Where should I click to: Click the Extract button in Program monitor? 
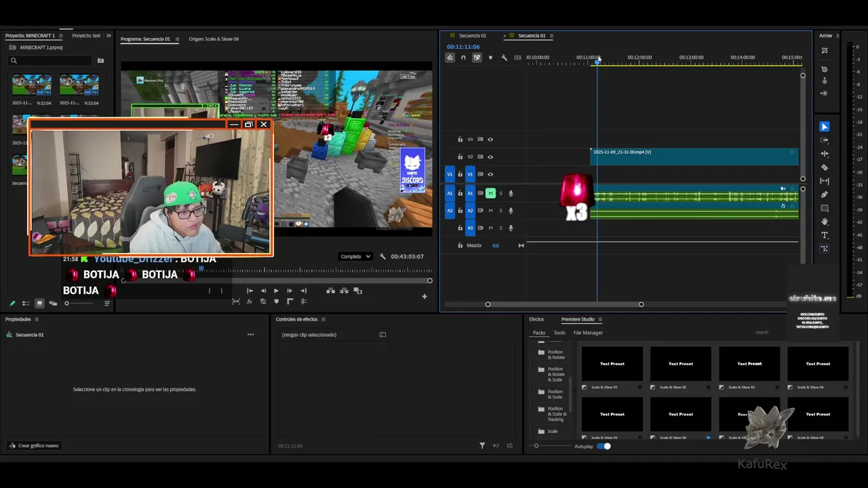pos(344,291)
